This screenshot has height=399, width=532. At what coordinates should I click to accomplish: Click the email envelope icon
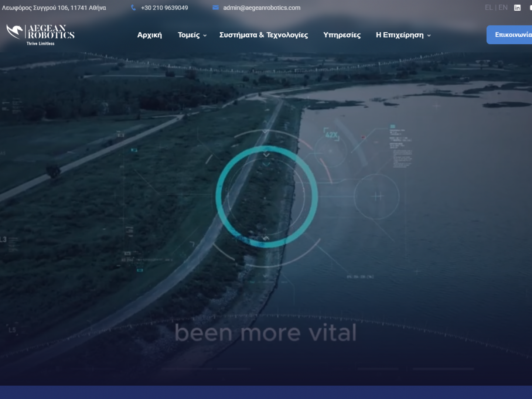[216, 8]
